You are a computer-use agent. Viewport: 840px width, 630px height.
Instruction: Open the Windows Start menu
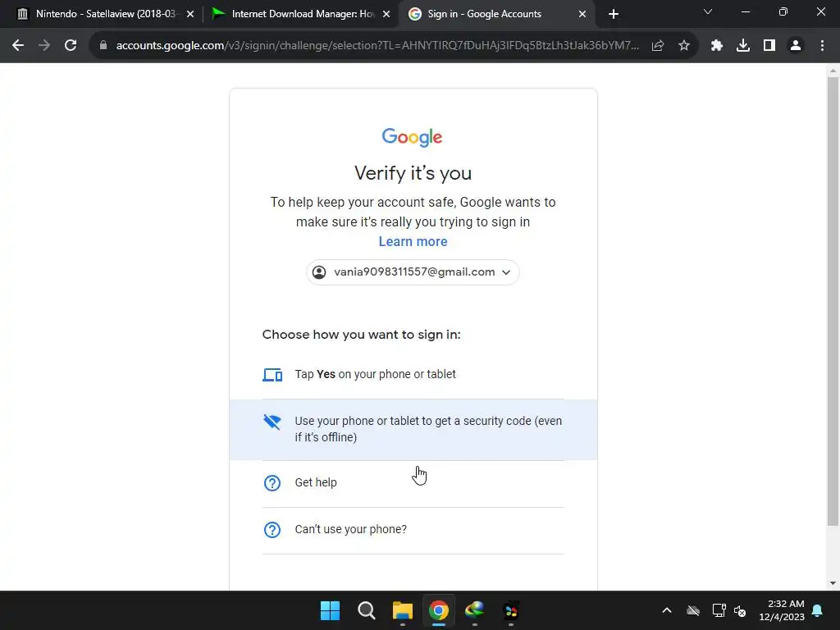(330, 610)
